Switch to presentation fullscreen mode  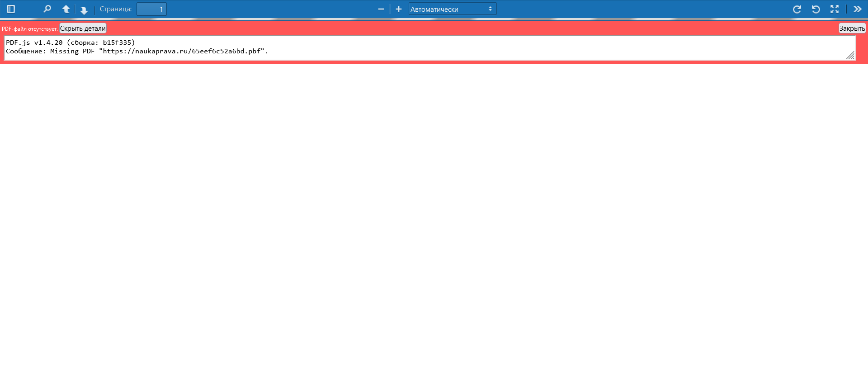pyautogui.click(x=835, y=9)
